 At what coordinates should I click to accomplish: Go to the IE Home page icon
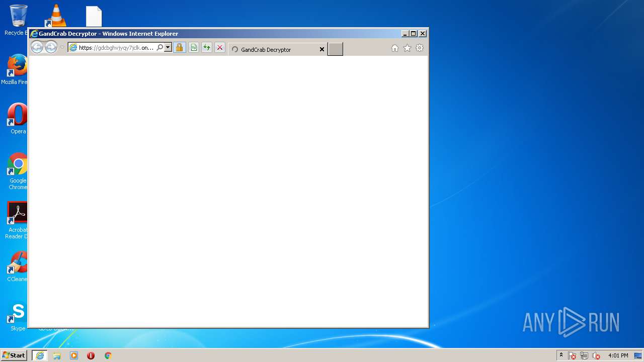[395, 48]
